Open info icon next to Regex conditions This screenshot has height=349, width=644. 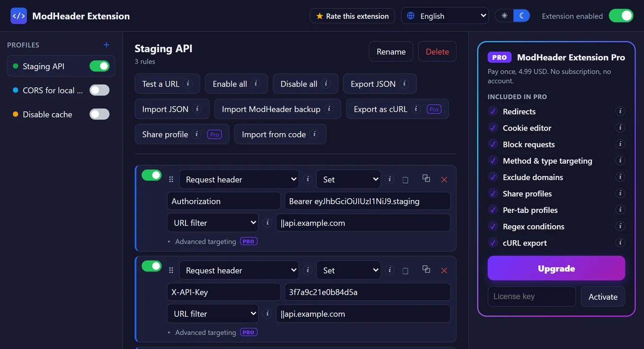coord(620,226)
